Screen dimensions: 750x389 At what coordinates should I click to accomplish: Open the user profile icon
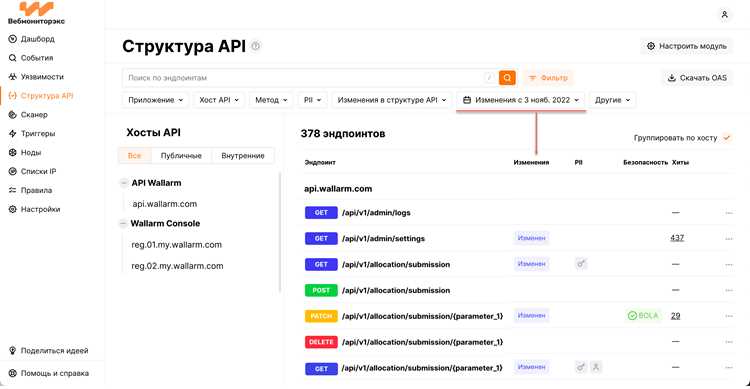(725, 15)
